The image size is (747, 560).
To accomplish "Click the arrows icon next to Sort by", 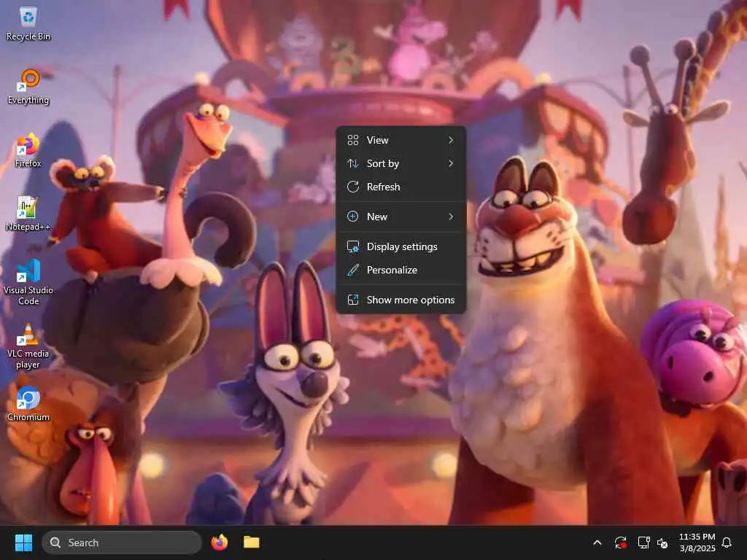I will tap(353, 163).
